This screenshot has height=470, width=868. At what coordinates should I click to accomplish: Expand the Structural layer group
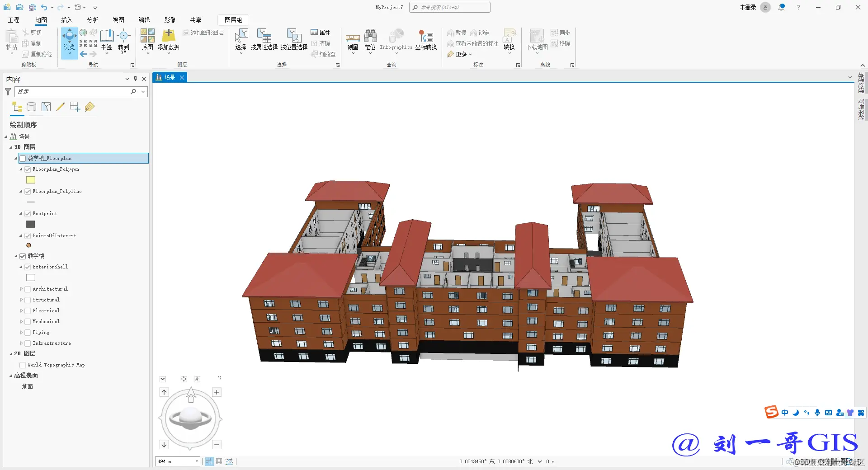[x=21, y=300]
